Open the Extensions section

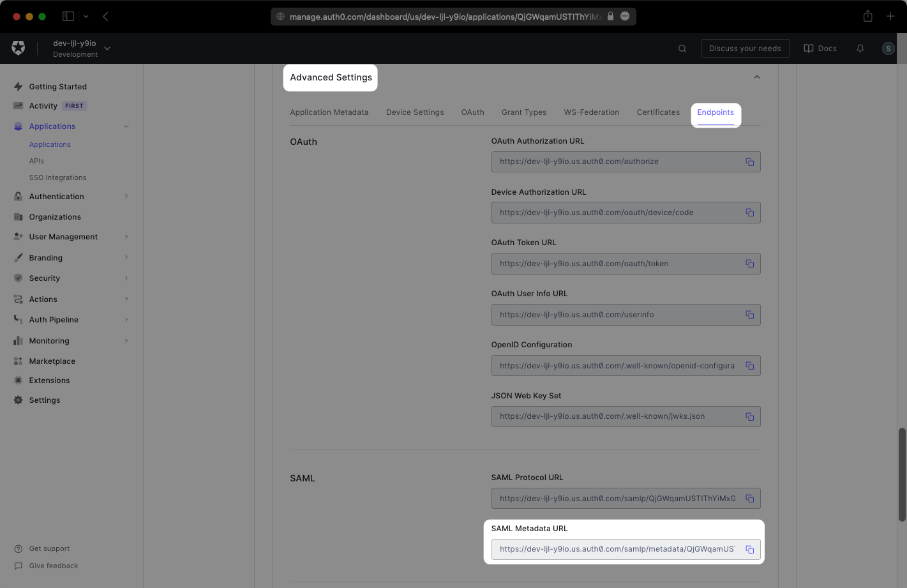(x=50, y=380)
